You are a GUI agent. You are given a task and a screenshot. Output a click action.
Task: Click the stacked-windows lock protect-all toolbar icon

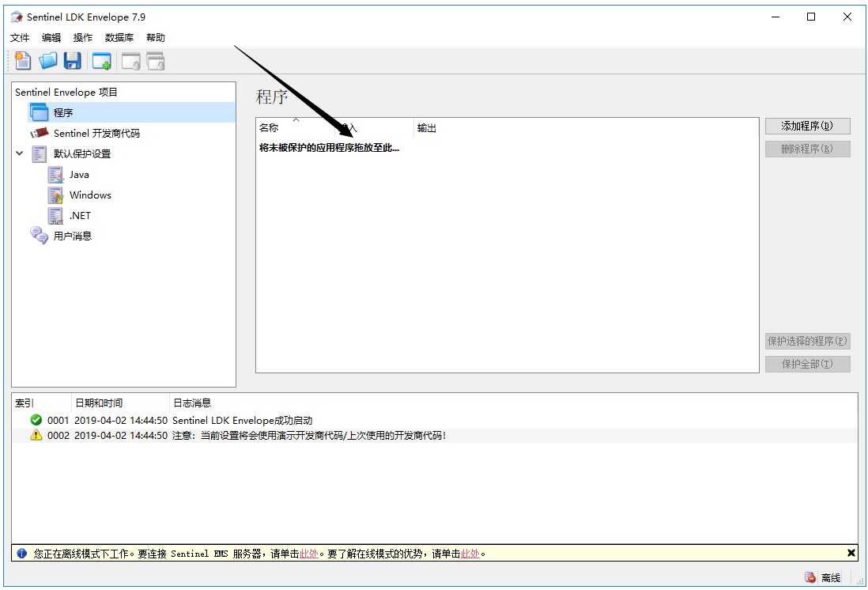tap(156, 61)
